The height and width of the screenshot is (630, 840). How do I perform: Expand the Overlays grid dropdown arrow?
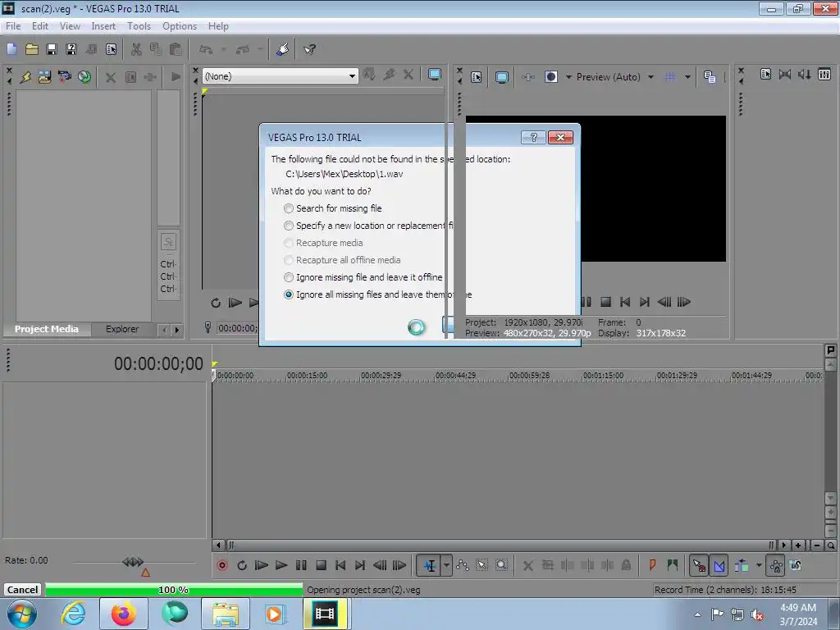[687, 77]
